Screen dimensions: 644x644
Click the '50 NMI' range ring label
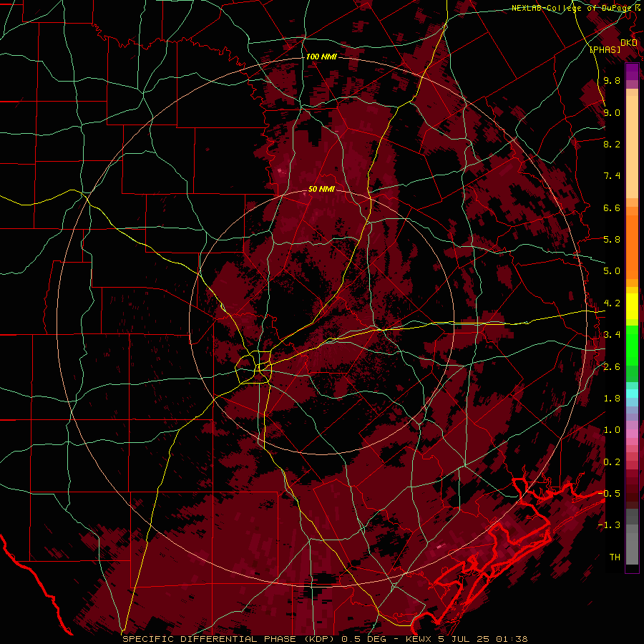(x=321, y=189)
